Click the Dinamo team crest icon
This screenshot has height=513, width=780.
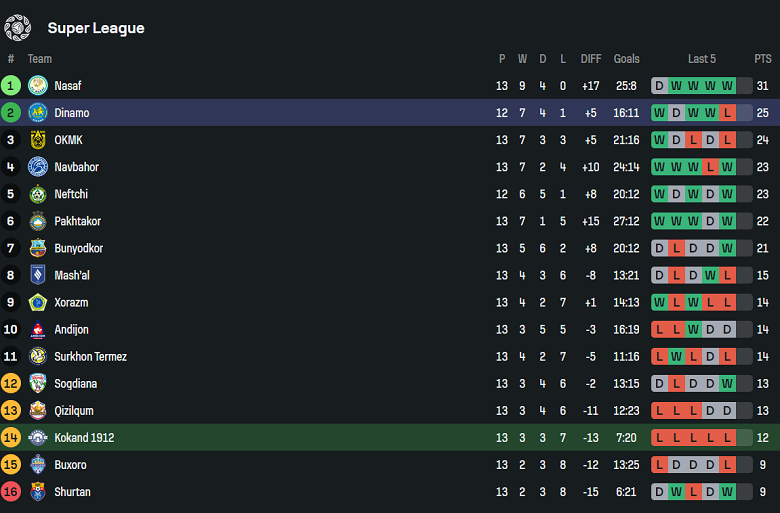pyautogui.click(x=38, y=113)
